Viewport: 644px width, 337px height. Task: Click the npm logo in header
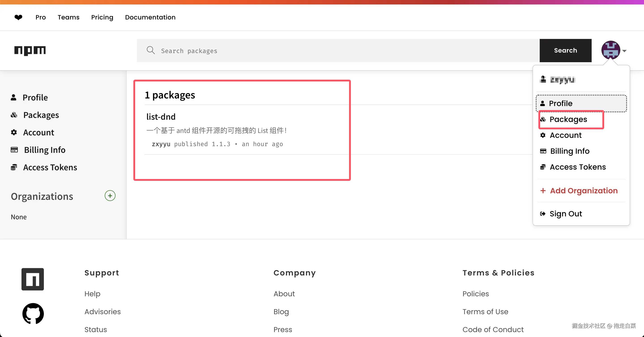pos(30,51)
